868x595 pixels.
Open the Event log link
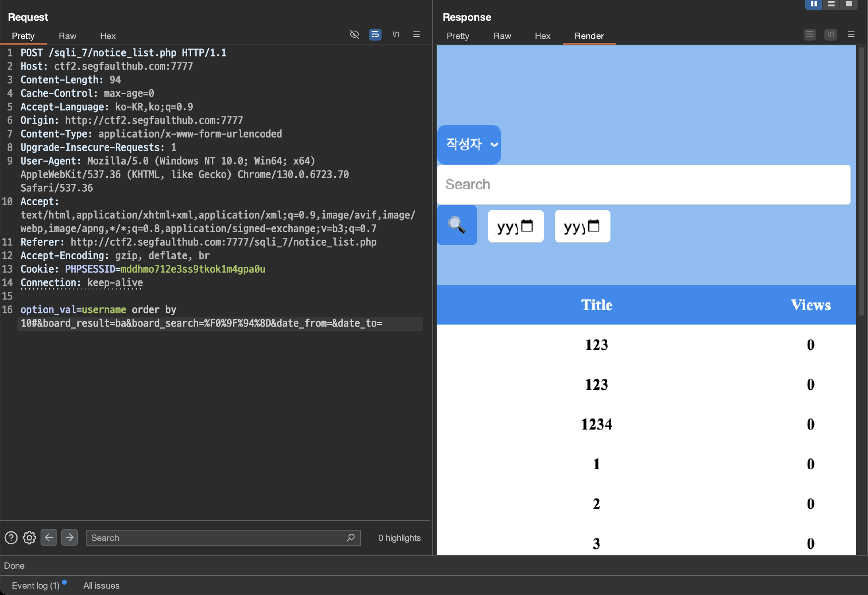click(36, 585)
